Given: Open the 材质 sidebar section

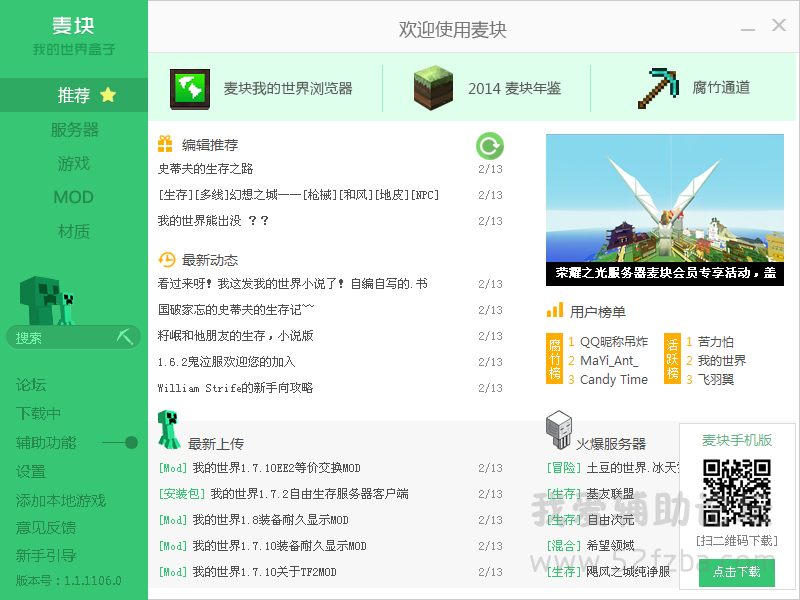Looking at the screenshot, I should pos(74,231).
